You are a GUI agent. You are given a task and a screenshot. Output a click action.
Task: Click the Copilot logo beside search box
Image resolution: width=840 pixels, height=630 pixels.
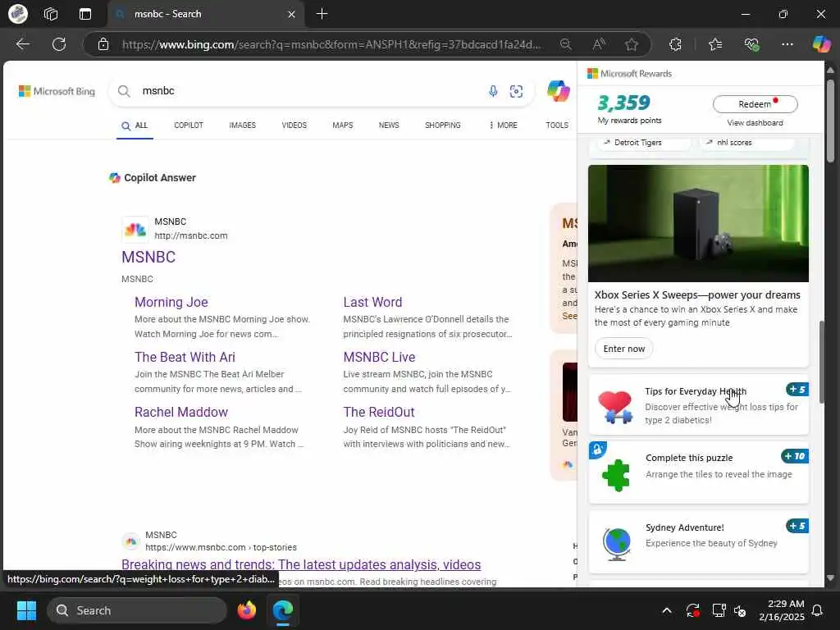pos(558,91)
